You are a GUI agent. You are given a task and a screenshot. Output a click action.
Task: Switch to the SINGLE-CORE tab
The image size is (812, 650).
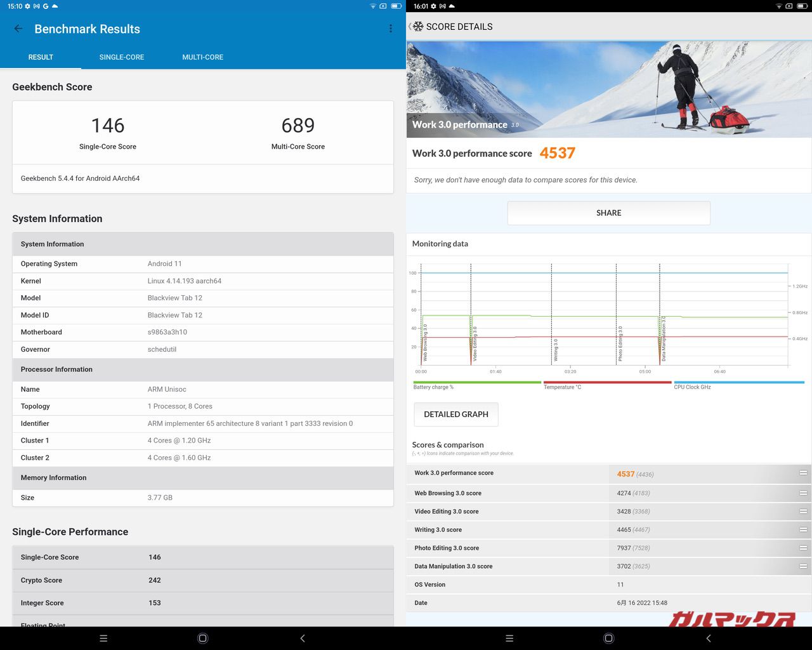click(121, 57)
